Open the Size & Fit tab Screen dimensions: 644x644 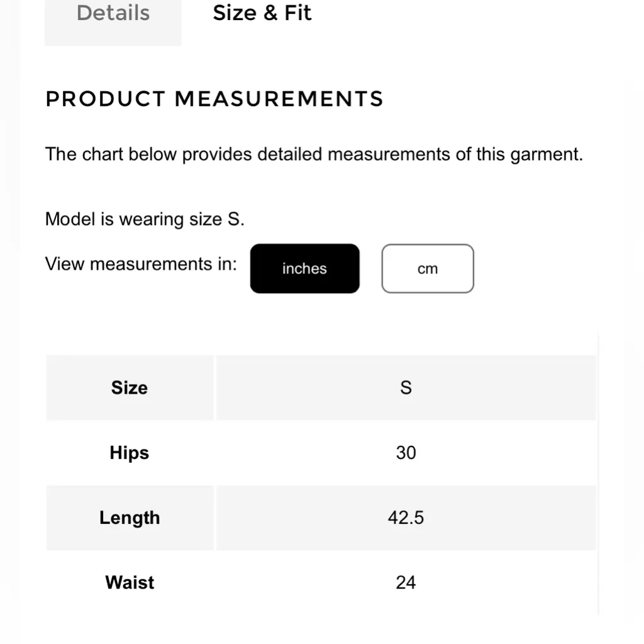[x=262, y=14]
